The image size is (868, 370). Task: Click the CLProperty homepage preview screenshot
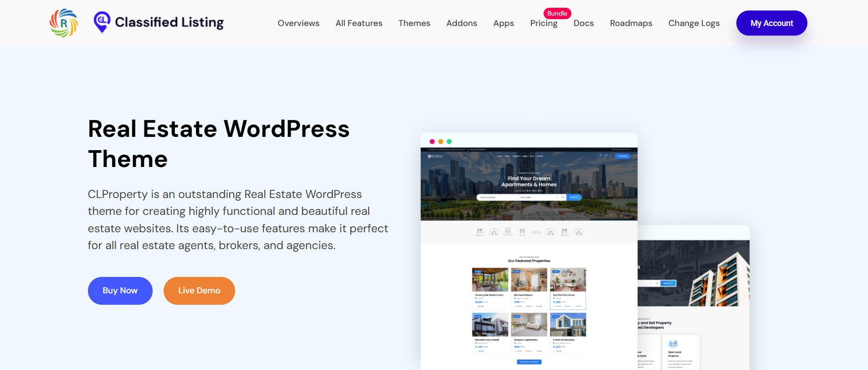tap(529, 251)
